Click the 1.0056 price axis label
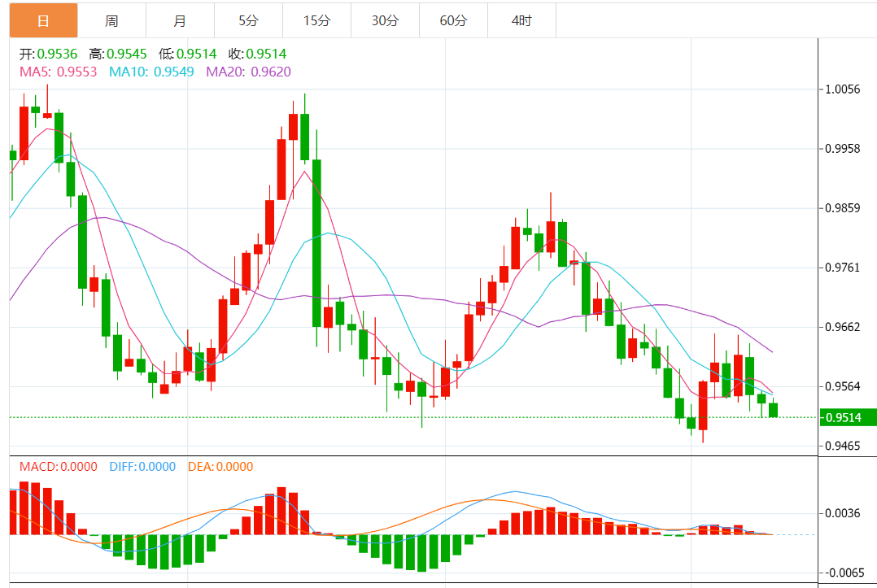877x588 pixels. [843, 89]
